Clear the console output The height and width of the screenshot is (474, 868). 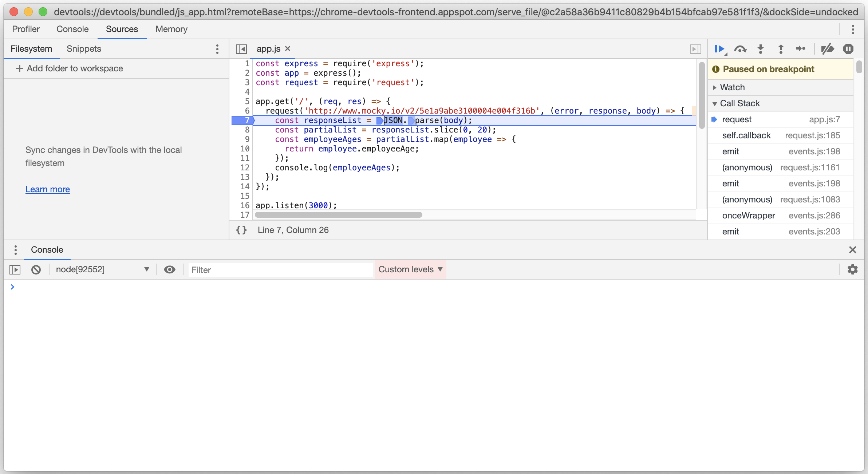(x=36, y=269)
